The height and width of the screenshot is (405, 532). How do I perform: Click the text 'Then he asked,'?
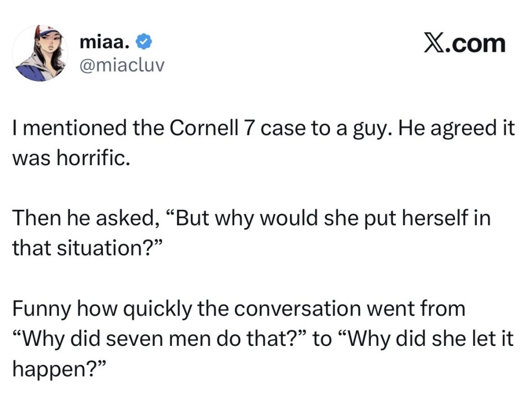pyautogui.click(x=84, y=218)
